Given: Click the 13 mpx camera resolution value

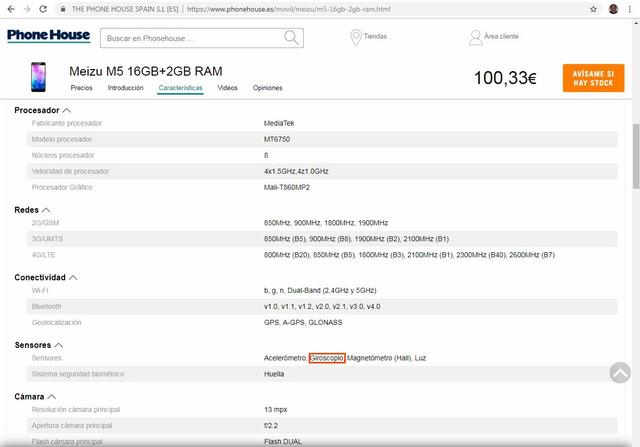Looking at the screenshot, I should [x=276, y=409].
